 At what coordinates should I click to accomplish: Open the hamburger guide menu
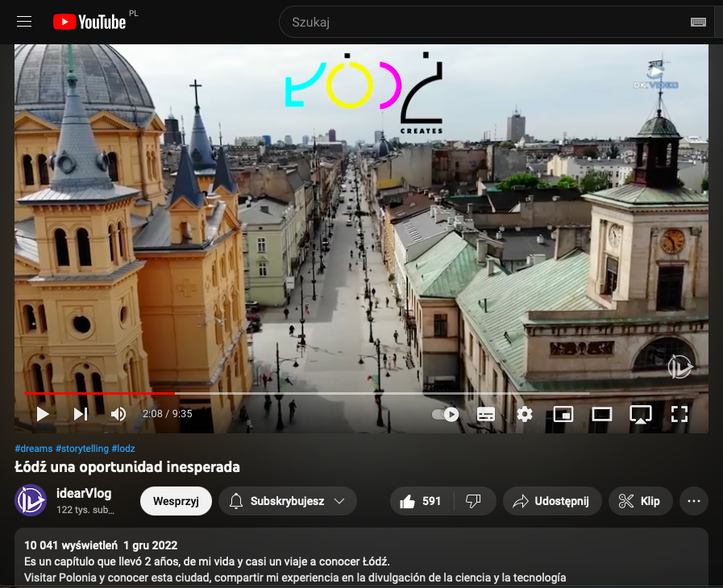[x=24, y=22]
